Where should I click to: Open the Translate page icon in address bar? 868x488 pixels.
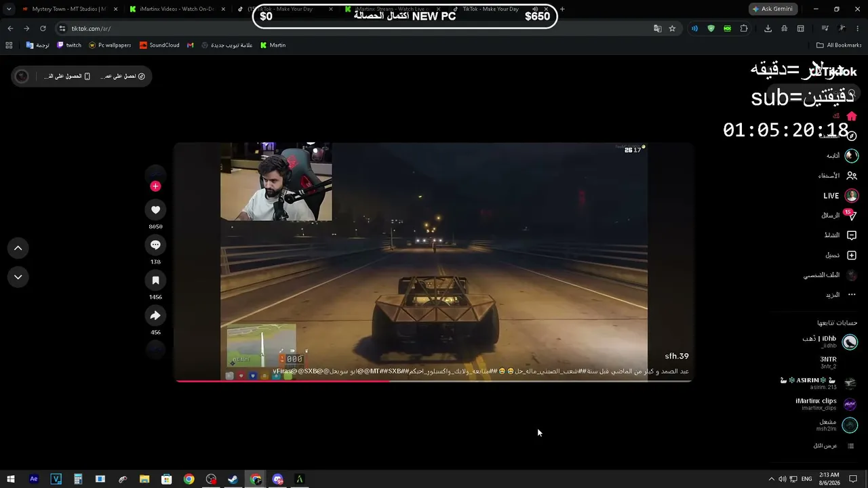[657, 28]
